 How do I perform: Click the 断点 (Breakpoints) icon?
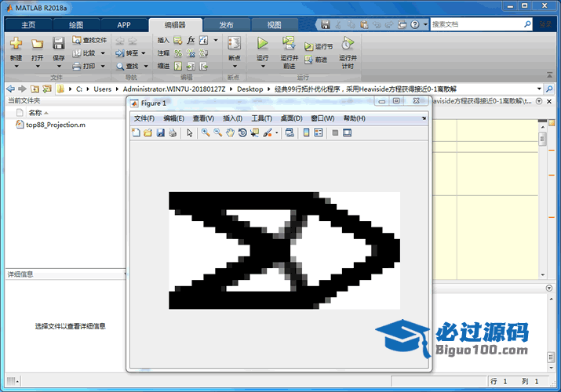[x=235, y=43]
